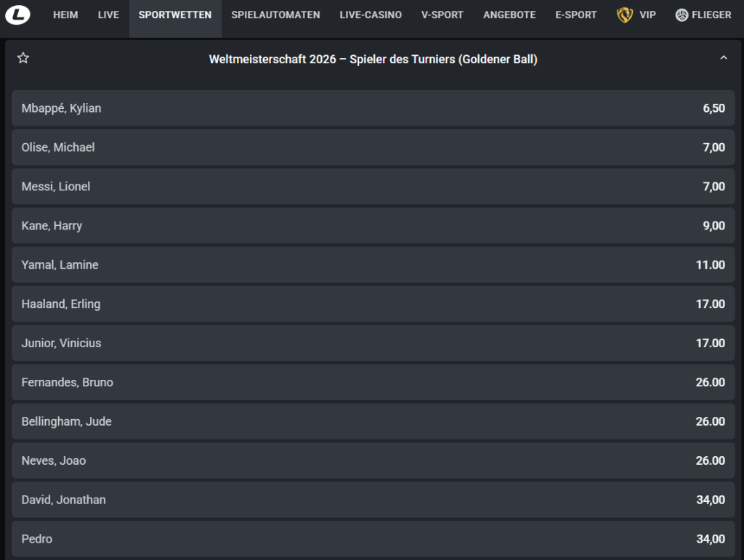This screenshot has height=560, width=744.
Task: Click the name Pedro
Action: pyautogui.click(x=37, y=539)
